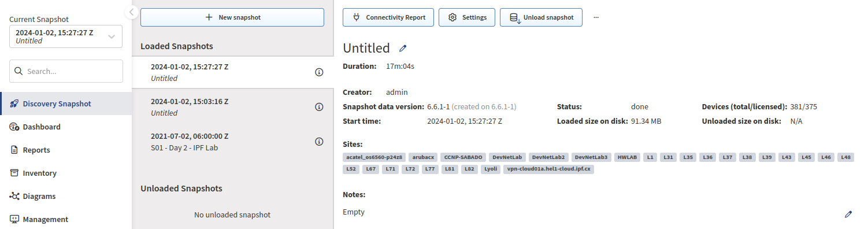
Task: Show info for 15:27:27 snapshot
Action: tap(318, 72)
